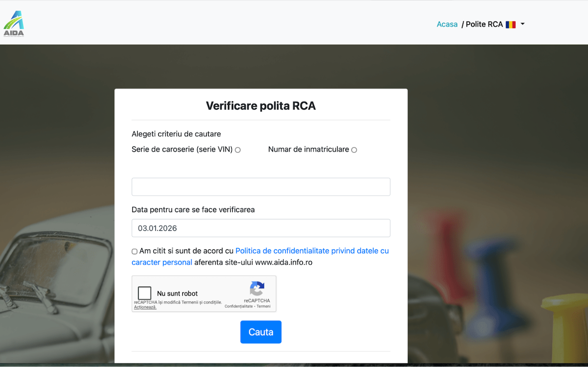Open the Politica de confidentialitate link
The width and height of the screenshot is (588, 367).
312,250
